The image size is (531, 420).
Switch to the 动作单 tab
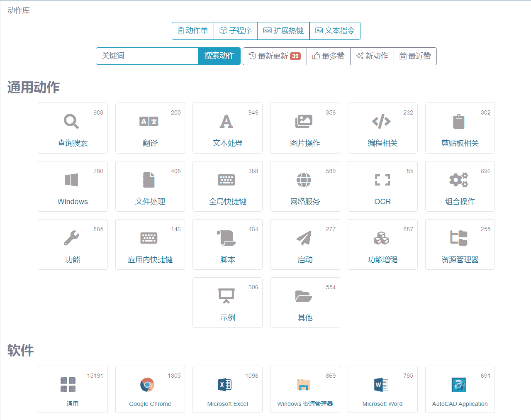(193, 31)
